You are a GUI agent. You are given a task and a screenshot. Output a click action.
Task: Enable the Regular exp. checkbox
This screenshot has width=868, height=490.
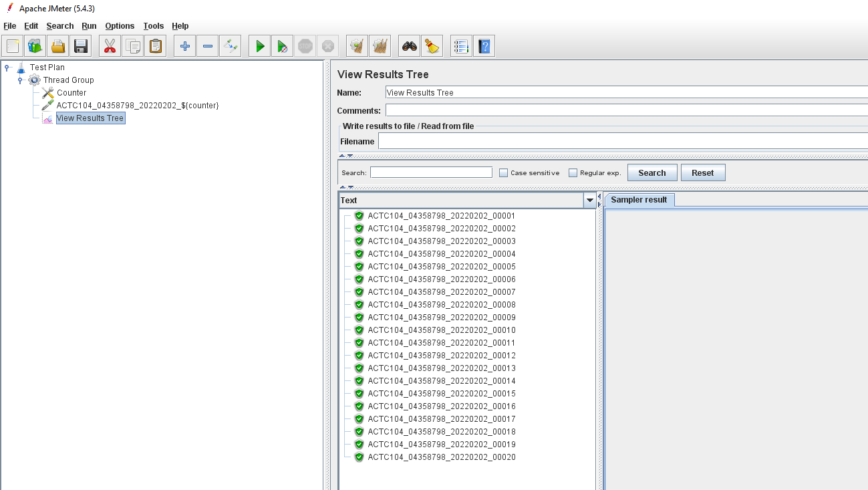coord(573,172)
